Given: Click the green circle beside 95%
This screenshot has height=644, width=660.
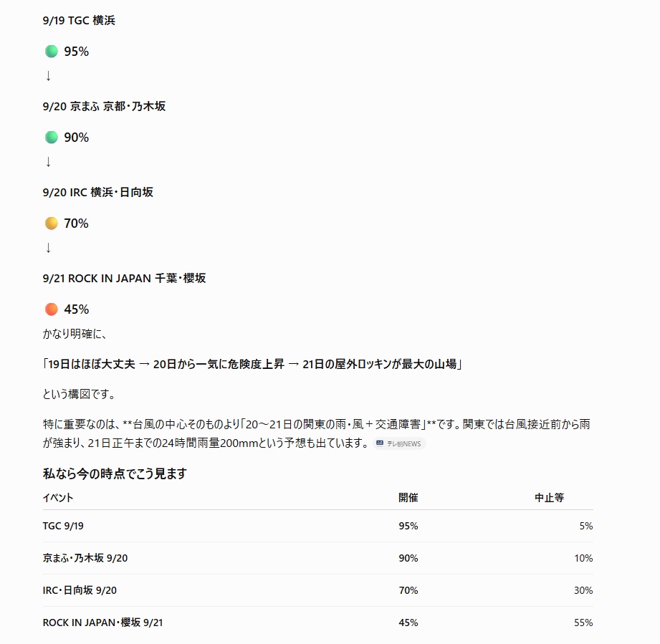Looking at the screenshot, I should pos(52,52).
